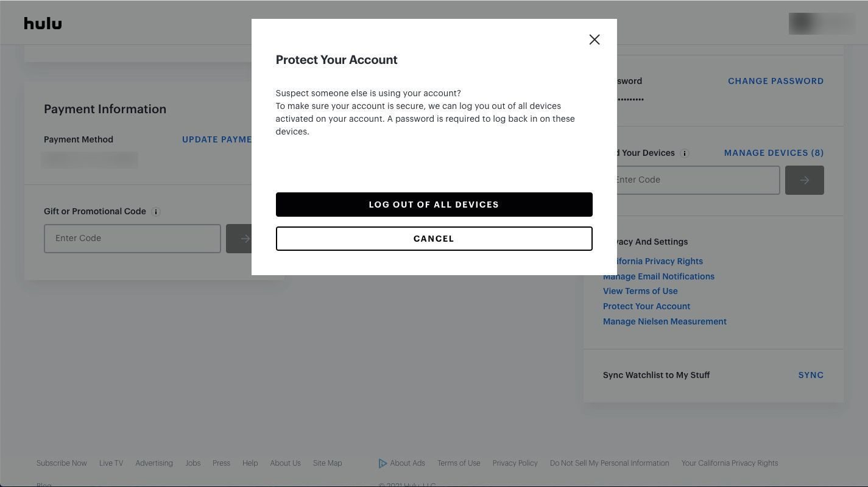Open Manage Devices (8) link
The image size is (868, 487).
(774, 153)
